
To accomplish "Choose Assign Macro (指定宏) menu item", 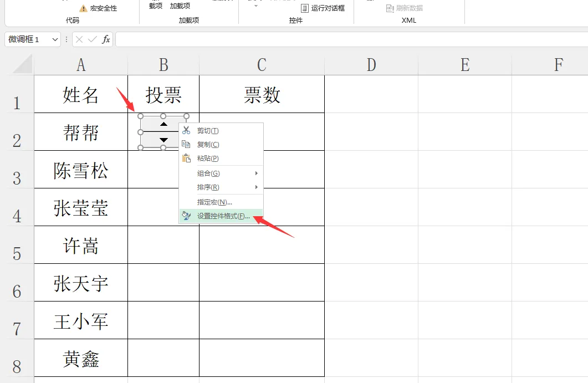I will coord(221,202).
